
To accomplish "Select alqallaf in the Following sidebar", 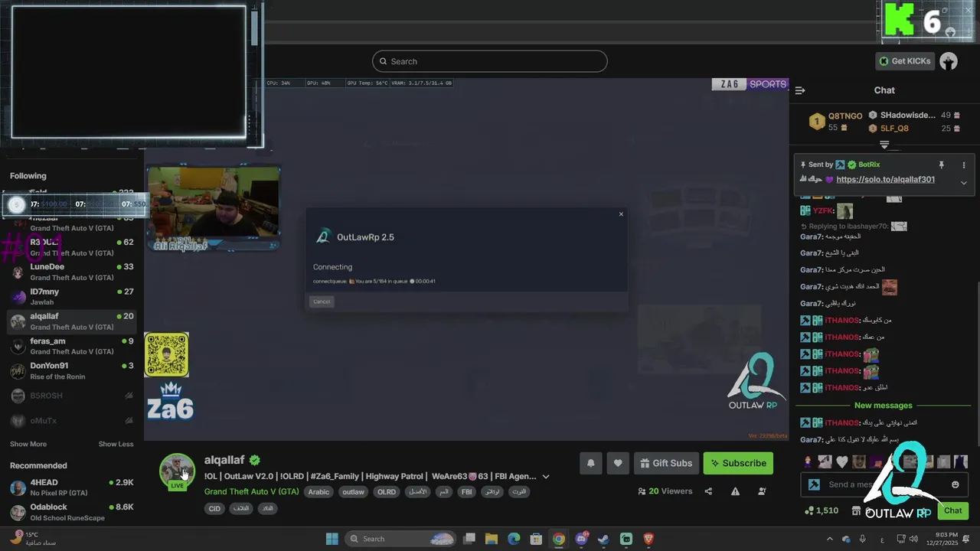I will click(72, 321).
